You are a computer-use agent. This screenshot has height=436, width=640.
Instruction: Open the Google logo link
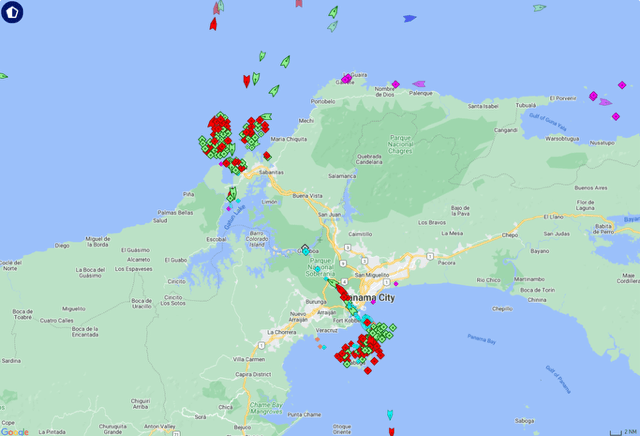[15, 430]
